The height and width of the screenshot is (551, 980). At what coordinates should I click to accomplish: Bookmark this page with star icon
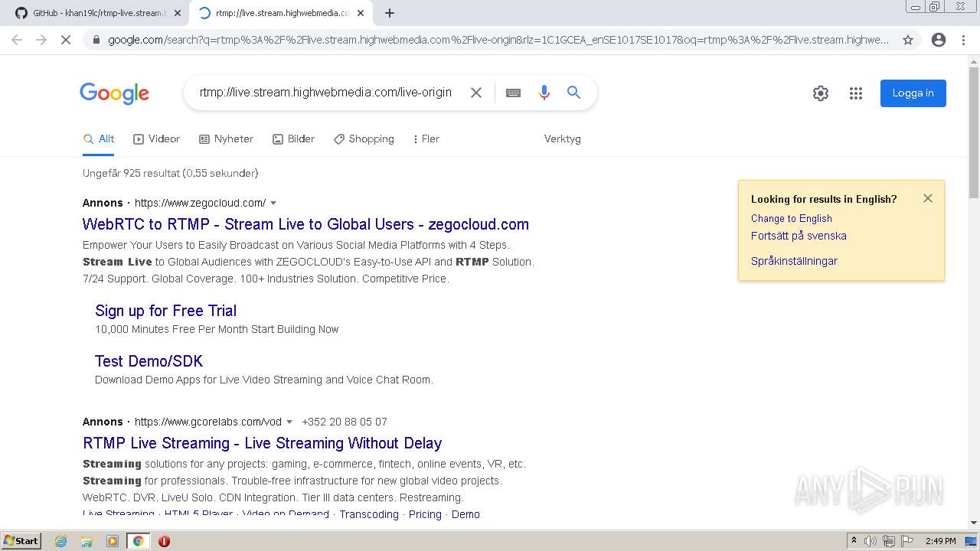point(908,40)
